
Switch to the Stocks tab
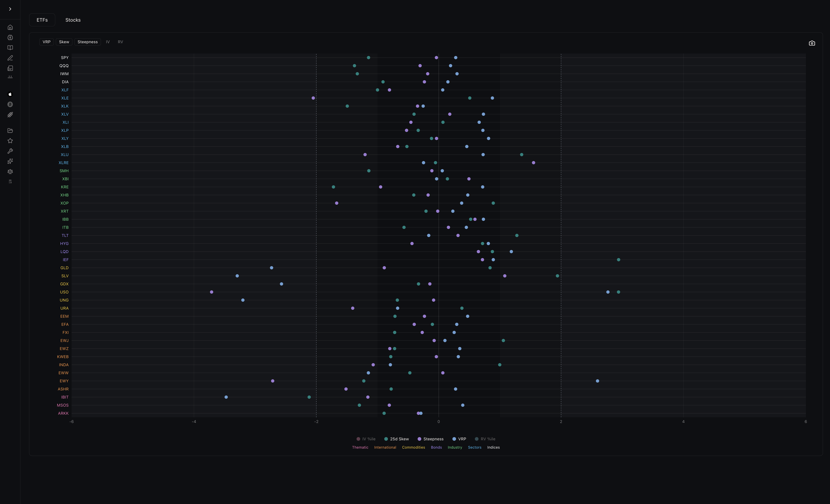(x=73, y=20)
